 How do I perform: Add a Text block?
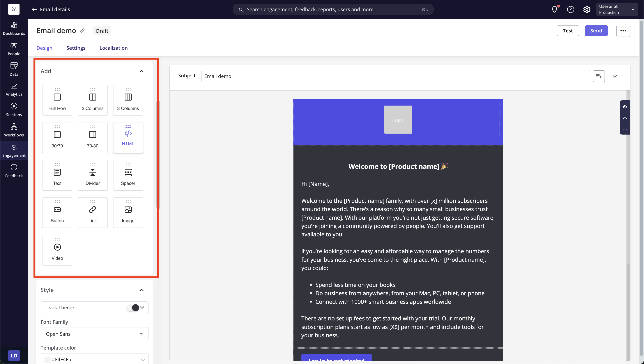57,175
